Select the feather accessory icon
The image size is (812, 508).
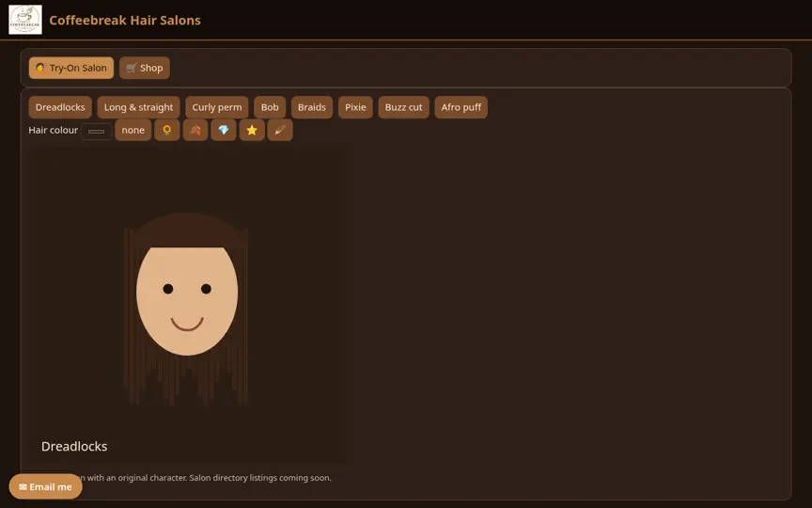[x=280, y=130]
